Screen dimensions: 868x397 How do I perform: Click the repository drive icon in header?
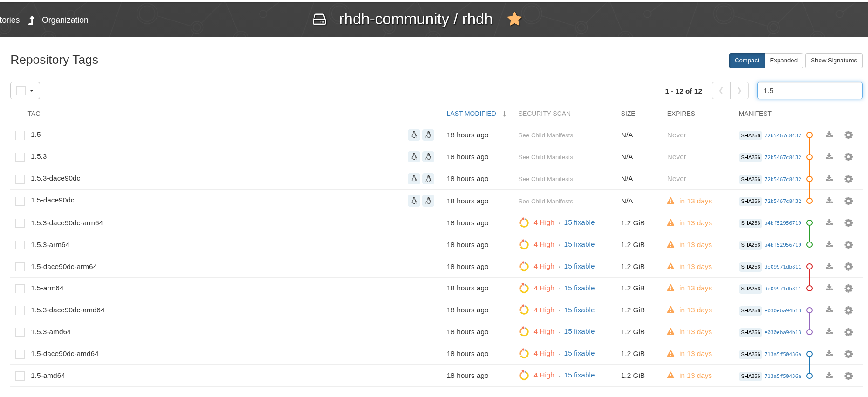pos(319,20)
